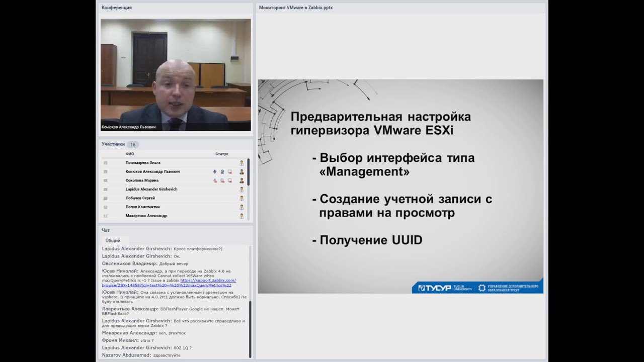Click webcam icon of Конюхов Александр Львович
Viewport: 644px width, 362px height.
(222, 171)
